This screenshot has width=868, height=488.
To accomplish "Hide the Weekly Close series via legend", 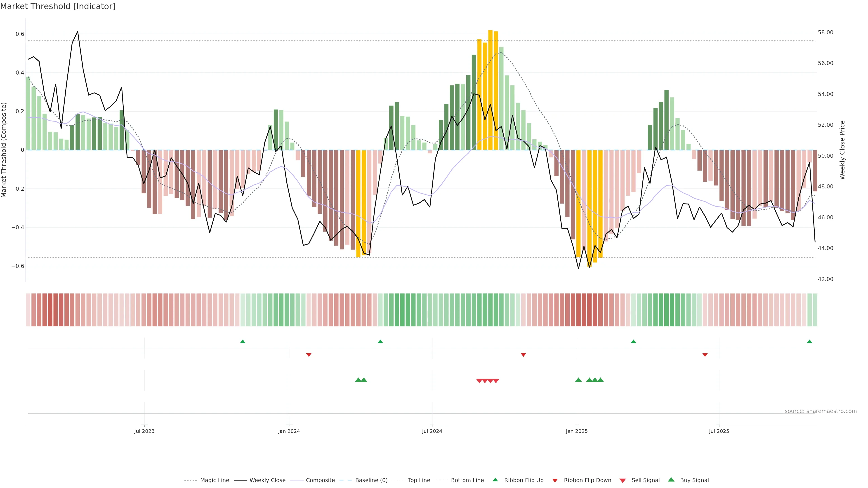I will tap(267, 480).
